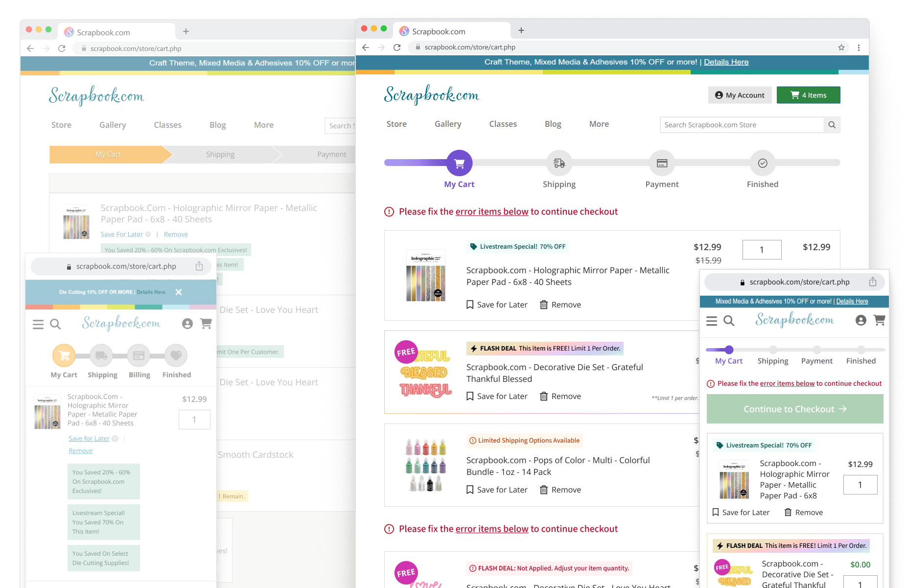Edit Holographic paper quantity in right mobile view
This screenshot has height=588, width=907.
(x=860, y=485)
